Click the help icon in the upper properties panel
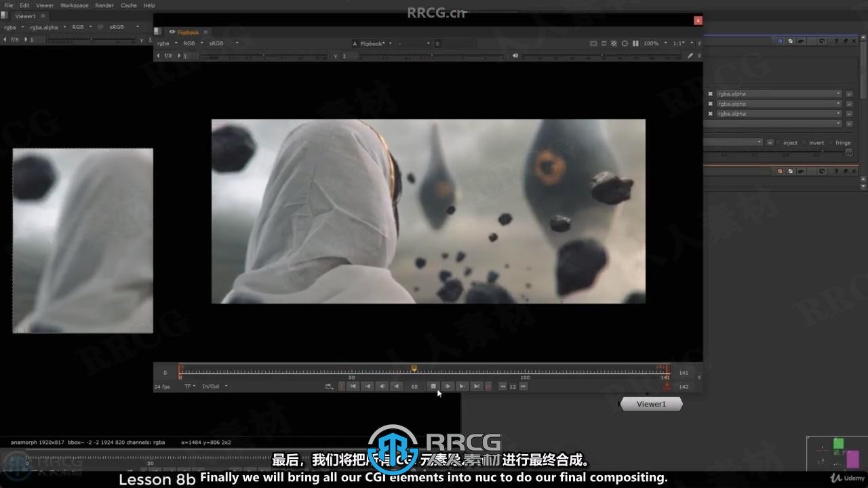The width and height of the screenshot is (868, 488). (x=835, y=41)
